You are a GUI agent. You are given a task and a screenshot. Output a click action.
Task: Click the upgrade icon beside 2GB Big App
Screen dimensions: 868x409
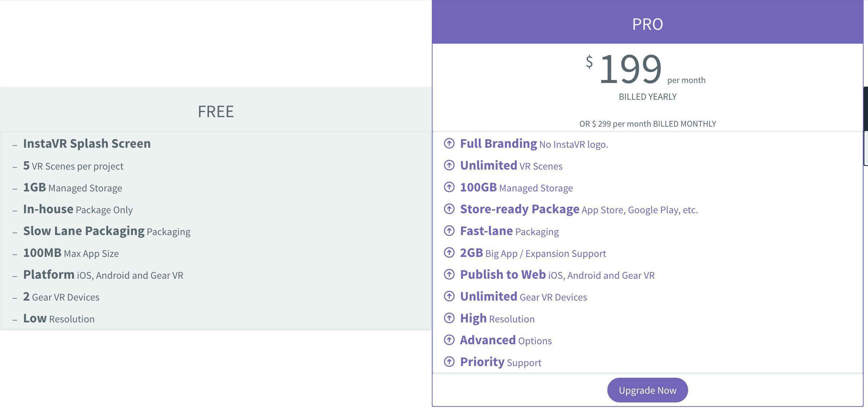click(449, 253)
